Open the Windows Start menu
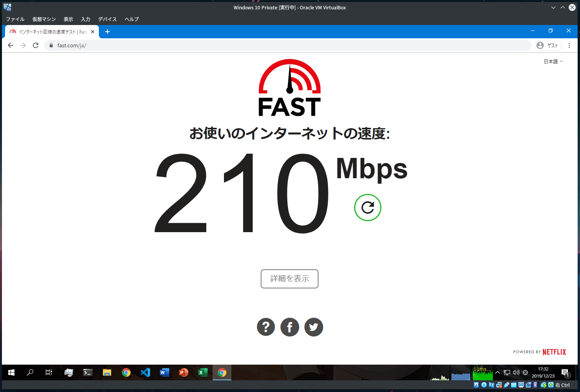Viewport: 580px width, 392px height. coord(11,372)
